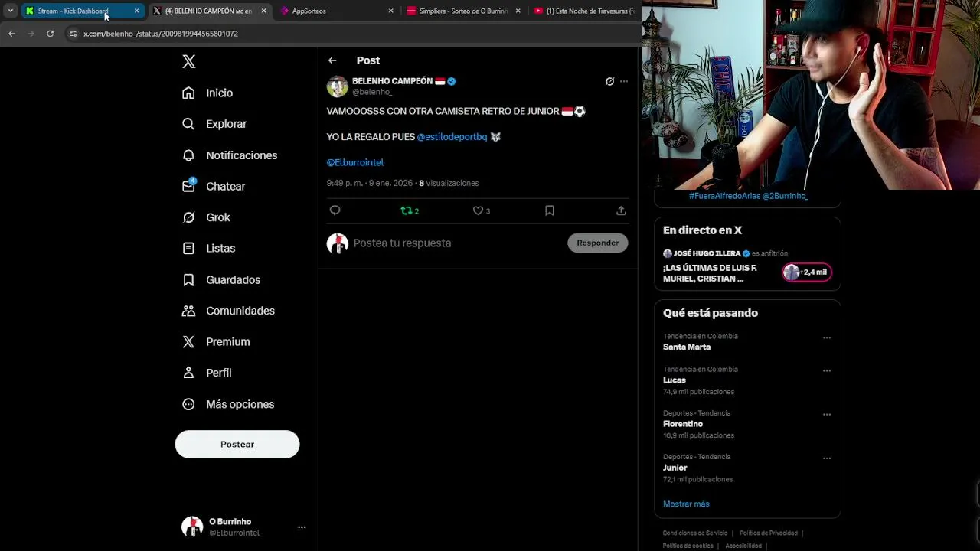
Task: Go back with the Post arrow
Action: click(332, 60)
